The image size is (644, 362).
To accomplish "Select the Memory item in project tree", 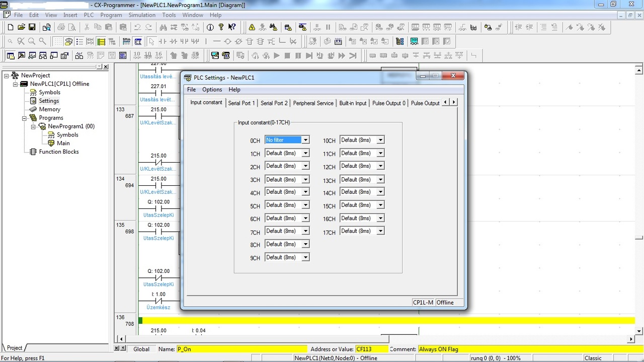I will [49, 109].
